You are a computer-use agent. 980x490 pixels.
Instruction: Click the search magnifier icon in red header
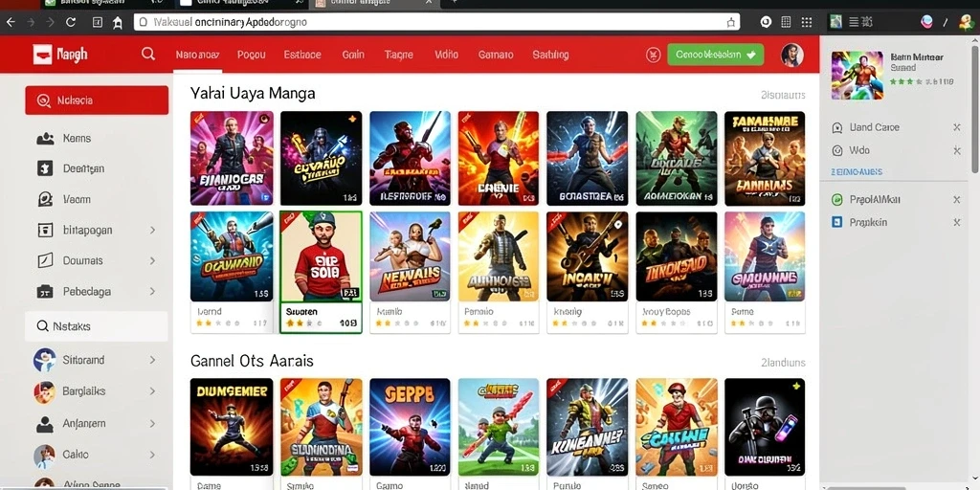pyautogui.click(x=148, y=54)
